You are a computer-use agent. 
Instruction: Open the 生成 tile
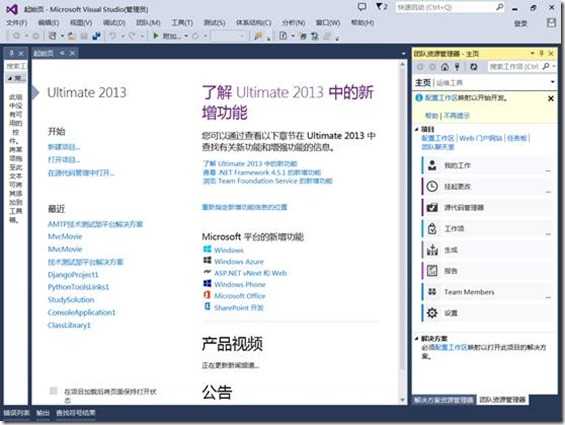(x=486, y=250)
